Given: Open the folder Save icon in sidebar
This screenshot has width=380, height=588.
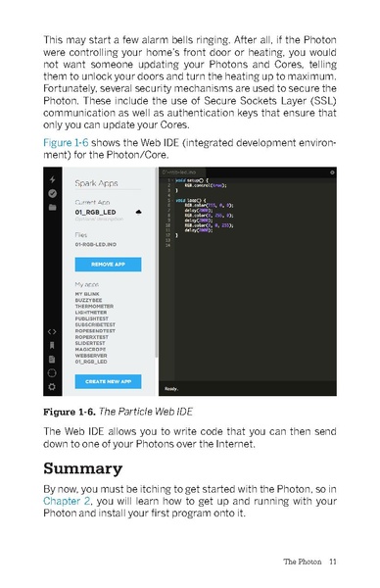Looking at the screenshot, I should [53, 207].
